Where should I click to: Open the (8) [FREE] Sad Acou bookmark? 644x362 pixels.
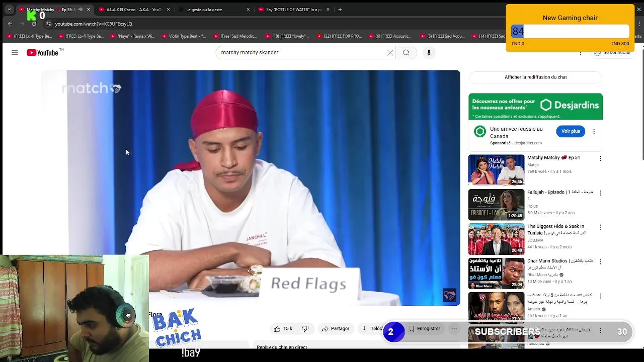pos(442,36)
